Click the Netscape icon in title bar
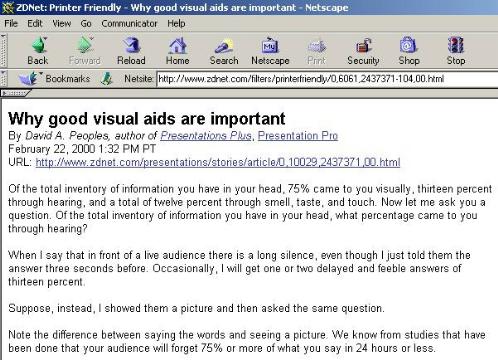The image size is (498, 360). coord(7,7)
